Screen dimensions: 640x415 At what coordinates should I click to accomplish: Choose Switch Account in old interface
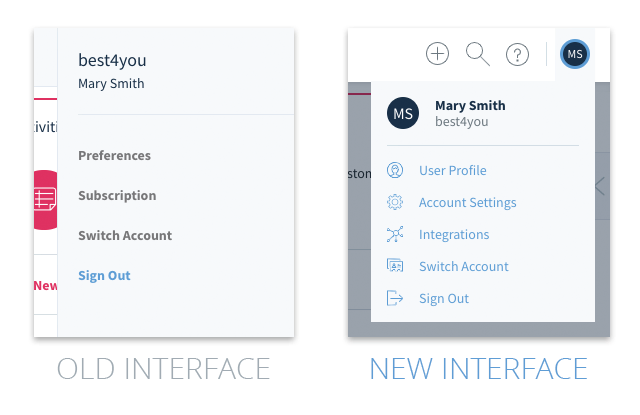coord(125,235)
